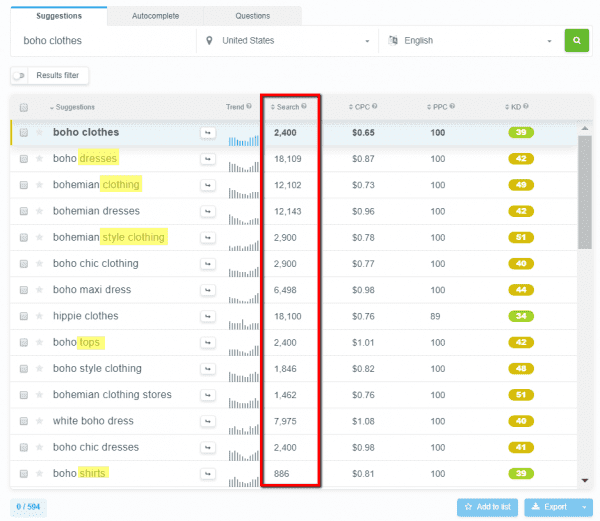Click the arrow icon beside 'hippie clothes'
This screenshot has width=600, height=521.
click(207, 316)
